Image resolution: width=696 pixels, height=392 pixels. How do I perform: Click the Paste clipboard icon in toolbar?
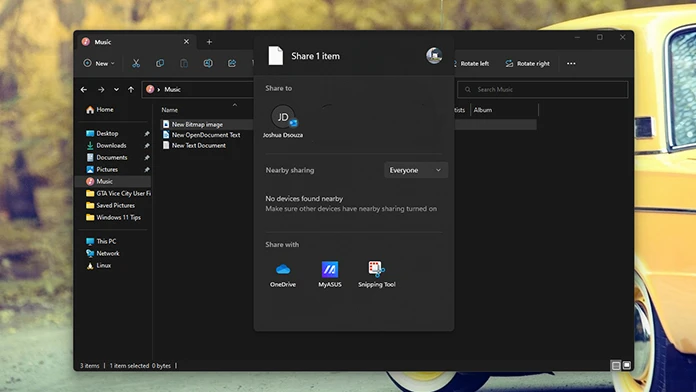coord(184,63)
